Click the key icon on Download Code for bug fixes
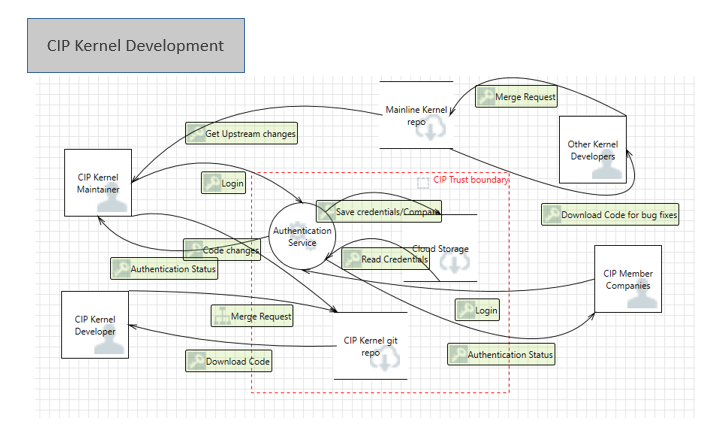 552,215
